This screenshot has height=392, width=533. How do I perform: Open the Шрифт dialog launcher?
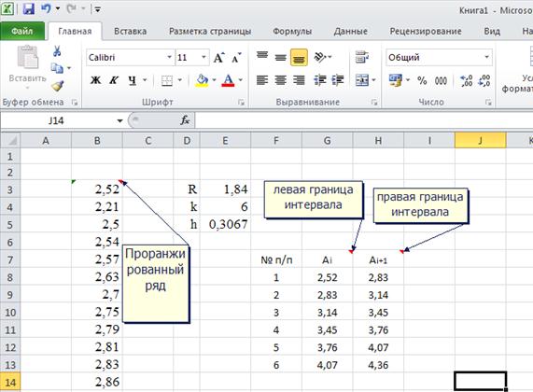pyautogui.click(x=241, y=102)
